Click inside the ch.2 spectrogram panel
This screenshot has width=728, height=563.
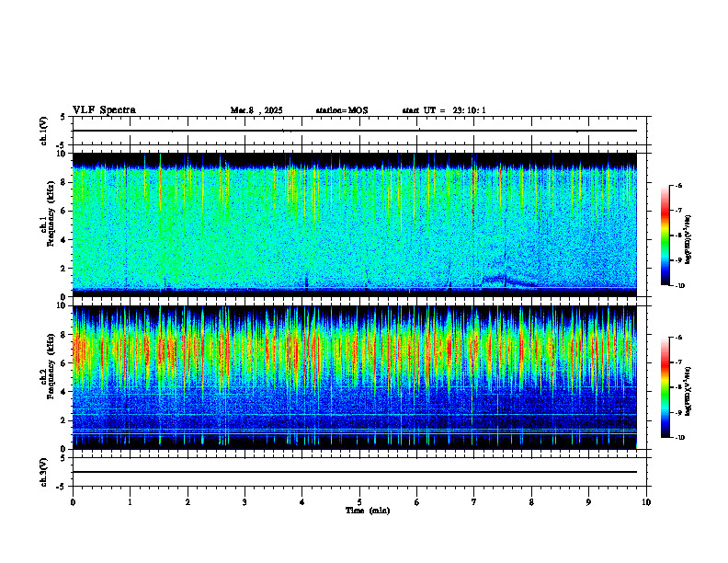point(355,377)
